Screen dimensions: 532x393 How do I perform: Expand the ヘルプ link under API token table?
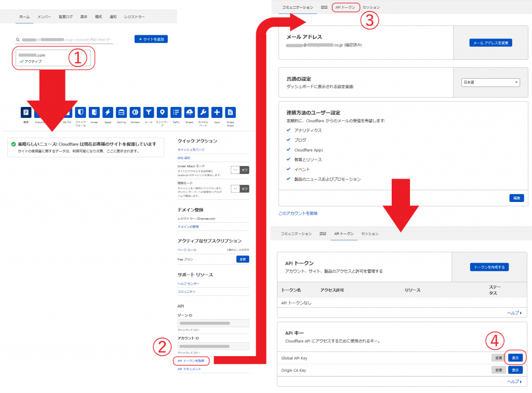(514, 313)
